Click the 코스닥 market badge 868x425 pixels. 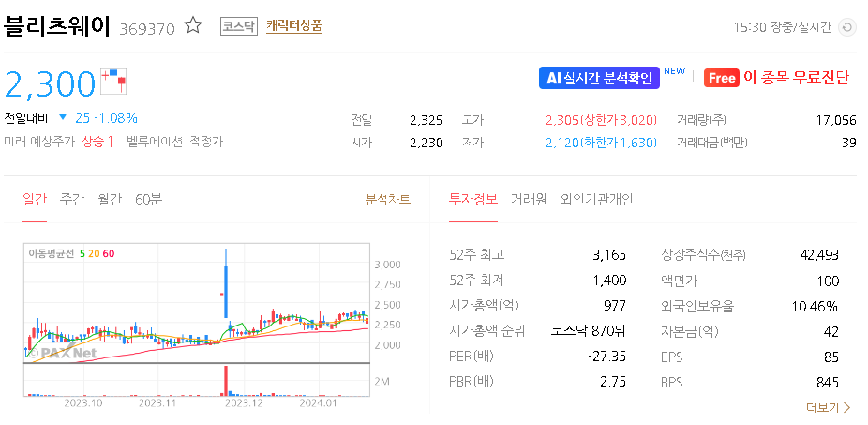point(239,26)
